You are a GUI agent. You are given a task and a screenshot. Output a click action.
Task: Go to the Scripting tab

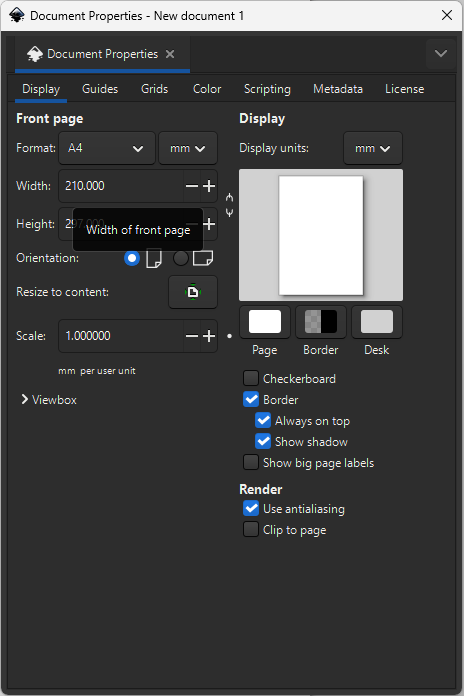point(267,89)
